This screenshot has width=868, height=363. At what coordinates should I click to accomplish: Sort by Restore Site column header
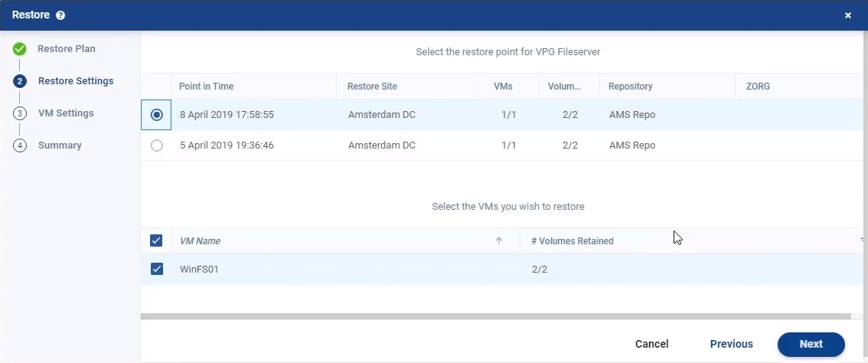click(x=372, y=87)
